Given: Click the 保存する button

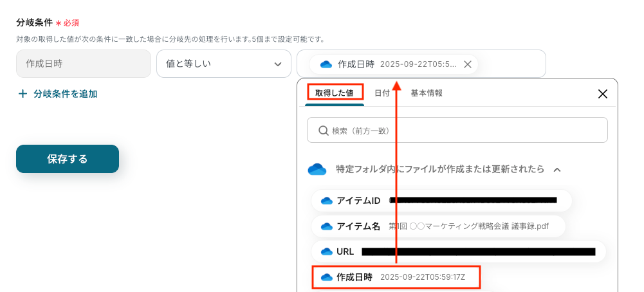Looking at the screenshot, I should pos(68,159).
